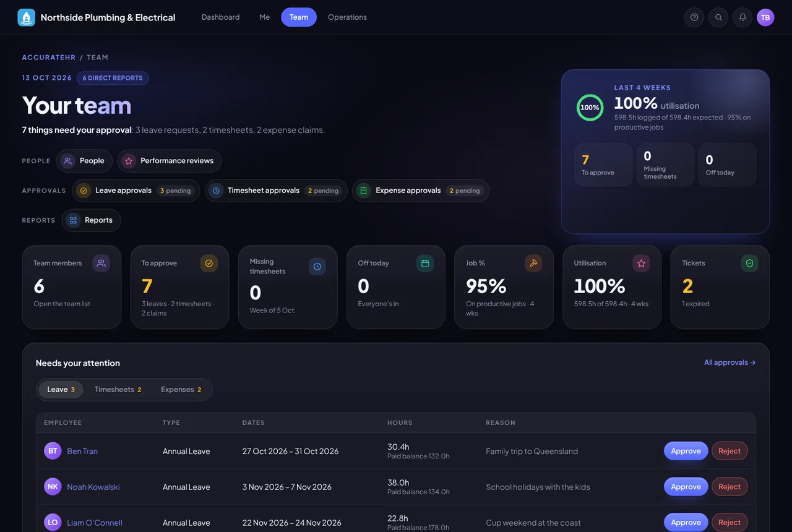Click the Missing timesheets clock icon

(x=317, y=267)
